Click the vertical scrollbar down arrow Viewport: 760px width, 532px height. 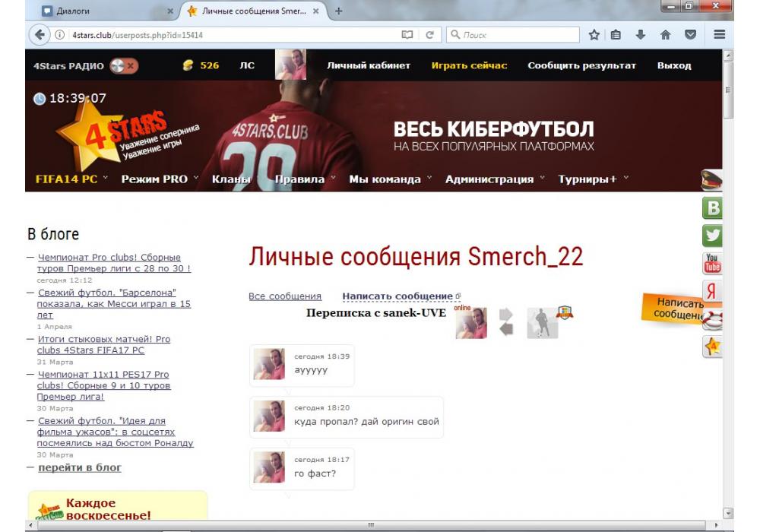727,513
